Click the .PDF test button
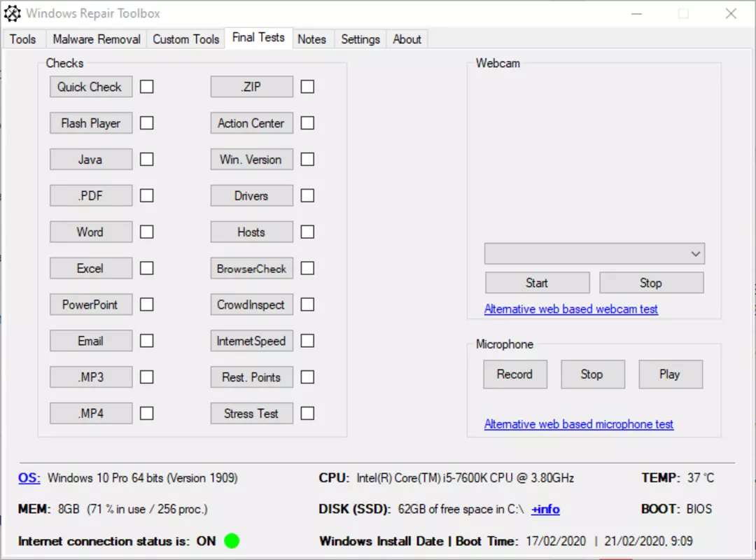Screen dimensions: 756x560 pyautogui.click(x=91, y=195)
